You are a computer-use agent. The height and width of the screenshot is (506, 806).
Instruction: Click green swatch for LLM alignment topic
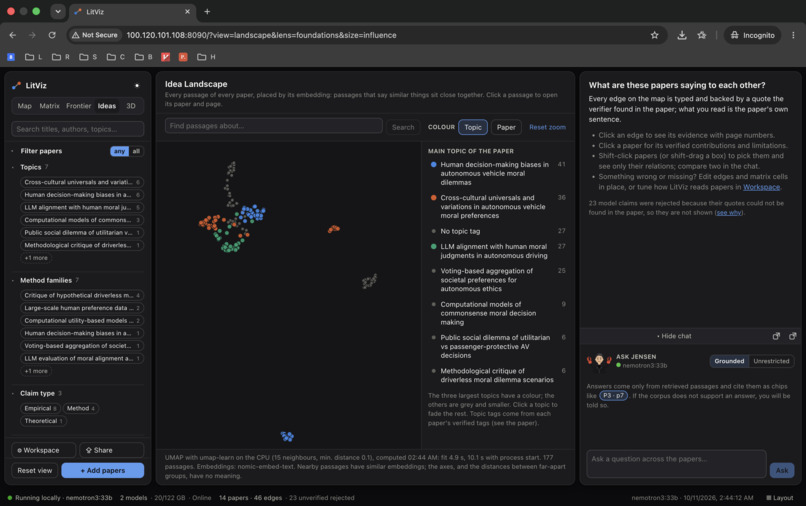433,246
